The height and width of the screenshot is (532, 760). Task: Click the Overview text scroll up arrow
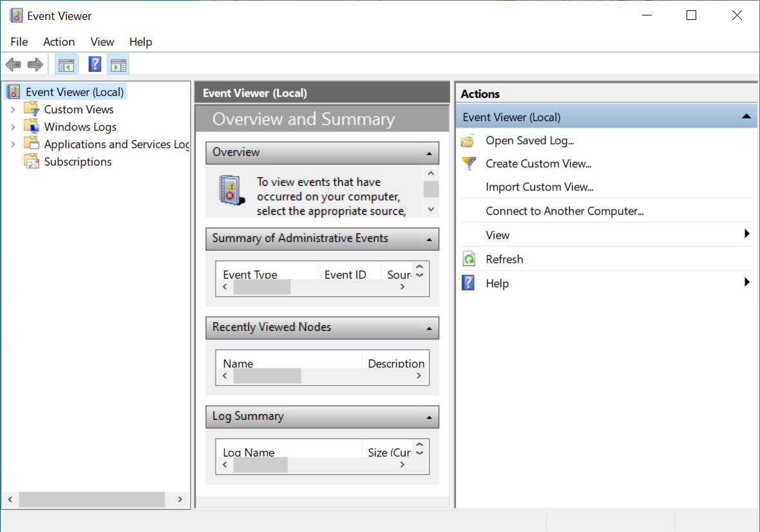pos(431,173)
